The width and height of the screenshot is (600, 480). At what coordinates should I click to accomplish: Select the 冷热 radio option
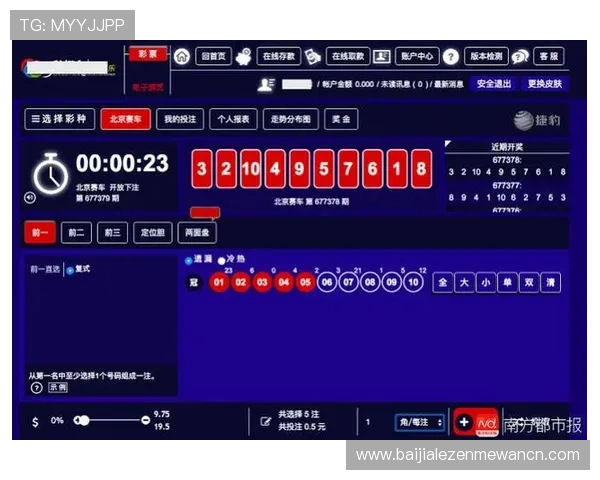221,260
